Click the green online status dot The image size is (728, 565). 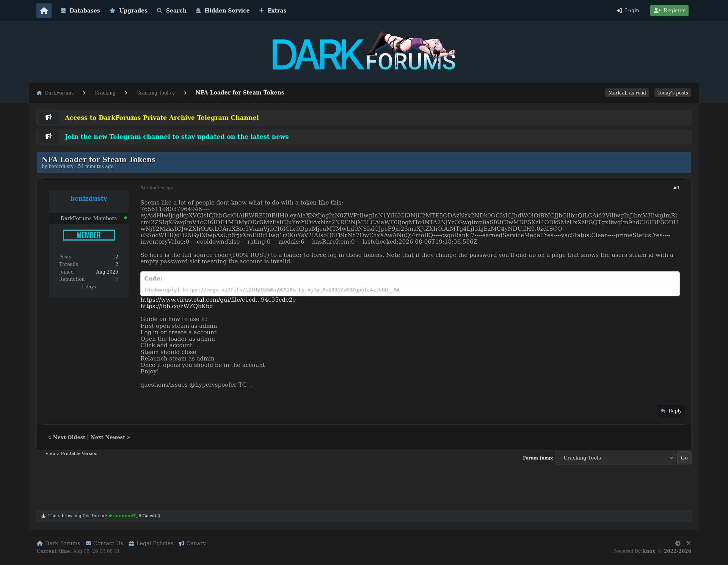coord(126,218)
